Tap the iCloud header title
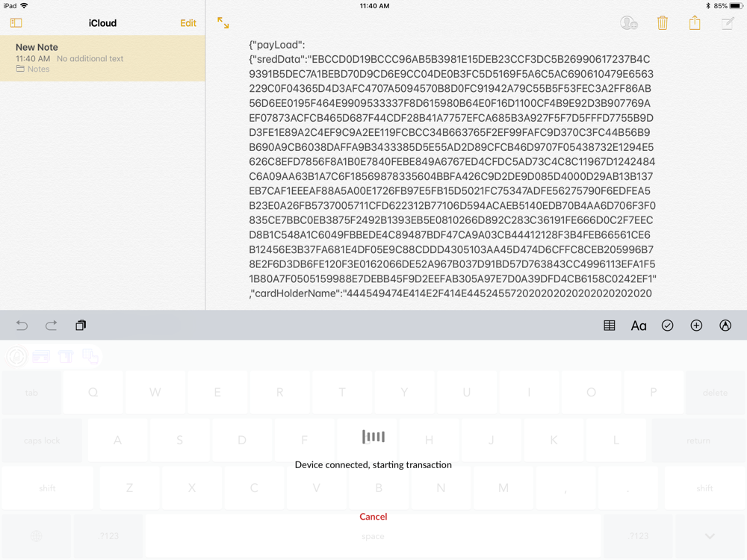Viewport: 747px width, 560px height. point(102,23)
